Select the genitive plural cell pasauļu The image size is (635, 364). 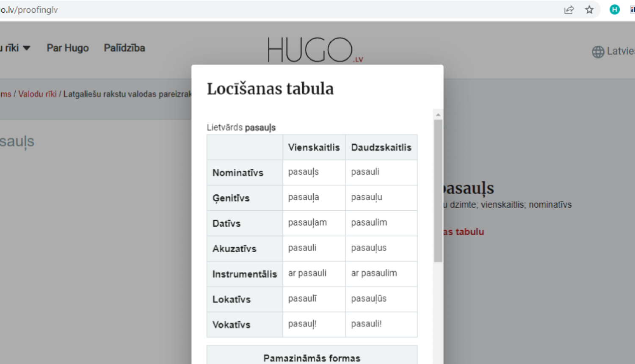[x=367, y=197]
